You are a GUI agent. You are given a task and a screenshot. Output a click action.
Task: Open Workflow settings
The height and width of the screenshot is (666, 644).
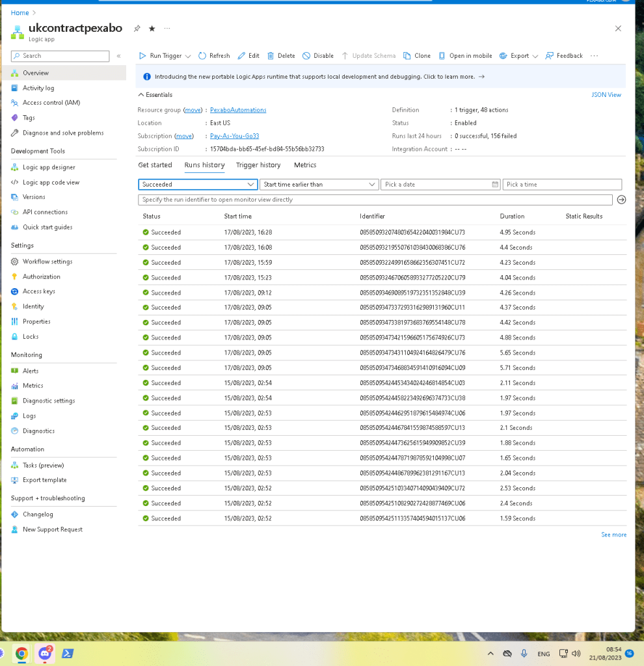pyautogui.click(x=47, y=261)
